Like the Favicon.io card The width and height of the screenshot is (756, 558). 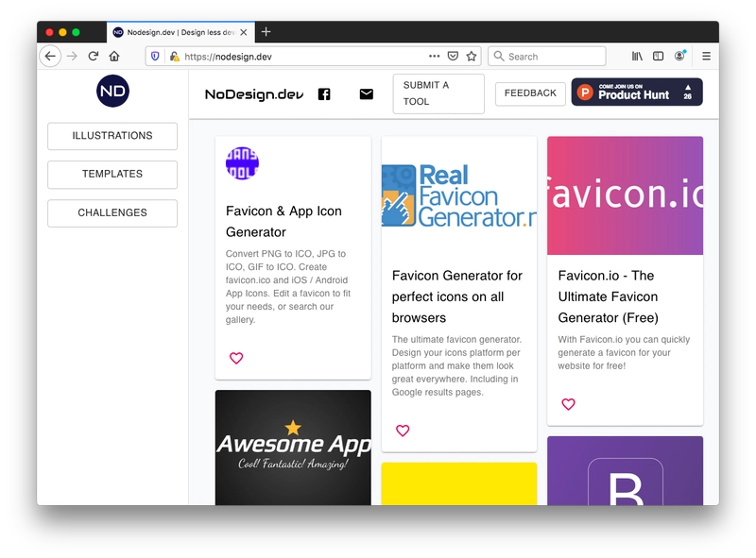click(x=569, y=404)
